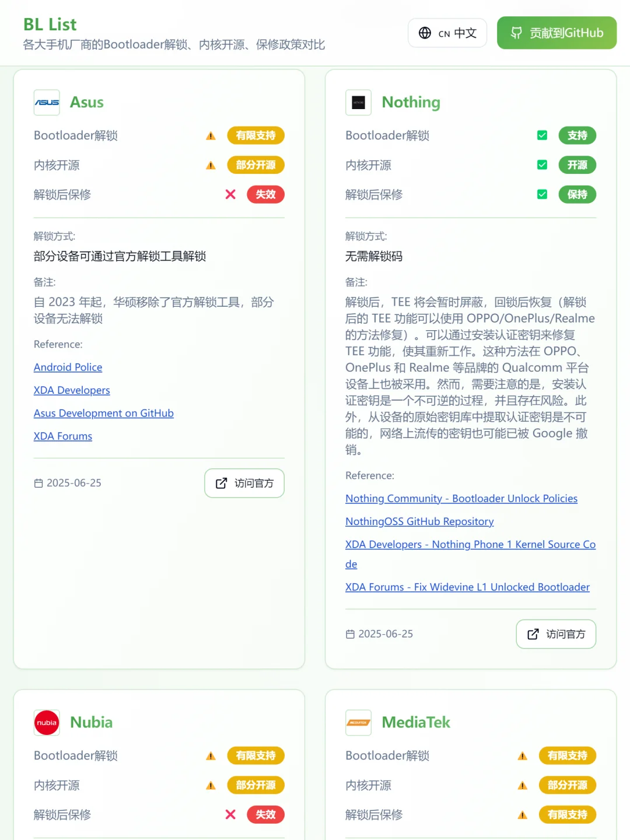Image resolution: width=630 pixels, height=840 pixels.
Task: Click the Nubia brand logo icon
Action: tap(47, 723)
